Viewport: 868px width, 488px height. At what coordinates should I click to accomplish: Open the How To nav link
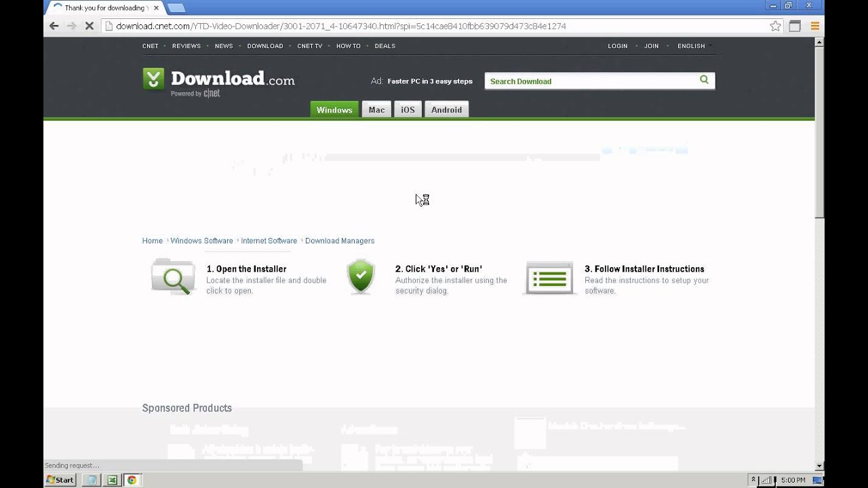tap(349, 46)
